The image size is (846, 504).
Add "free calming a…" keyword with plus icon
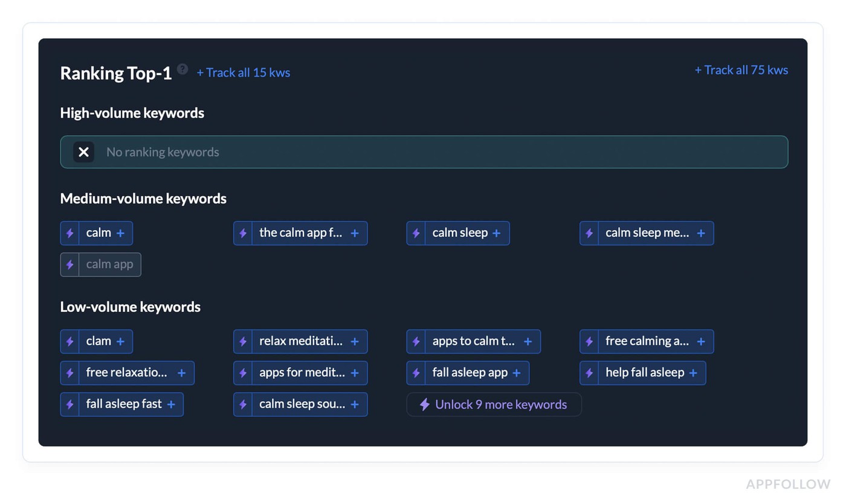(x=701, y=341)
